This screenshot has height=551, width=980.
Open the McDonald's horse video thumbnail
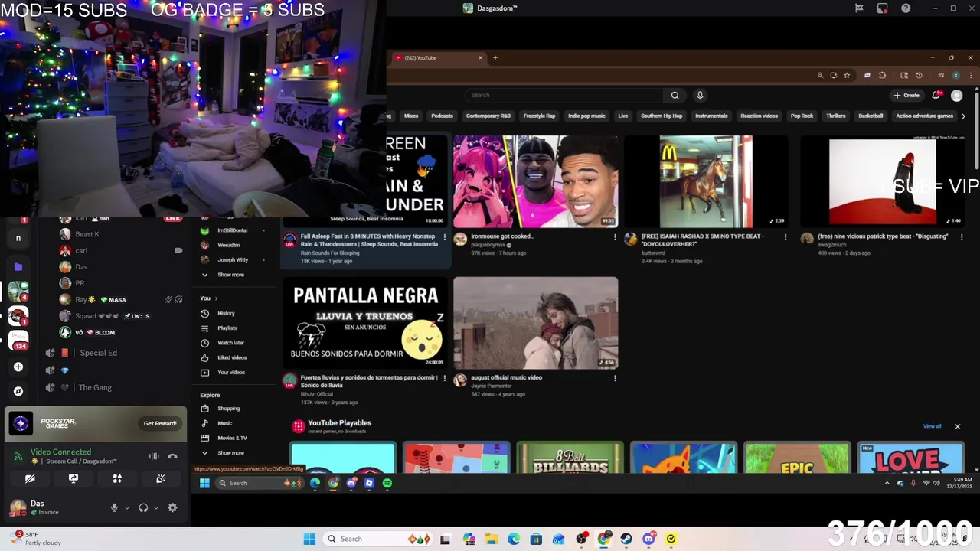[x=706, y=181]
